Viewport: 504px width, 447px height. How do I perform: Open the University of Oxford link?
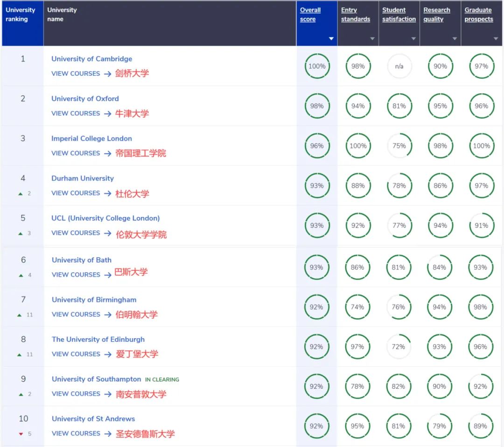(85, 99)
